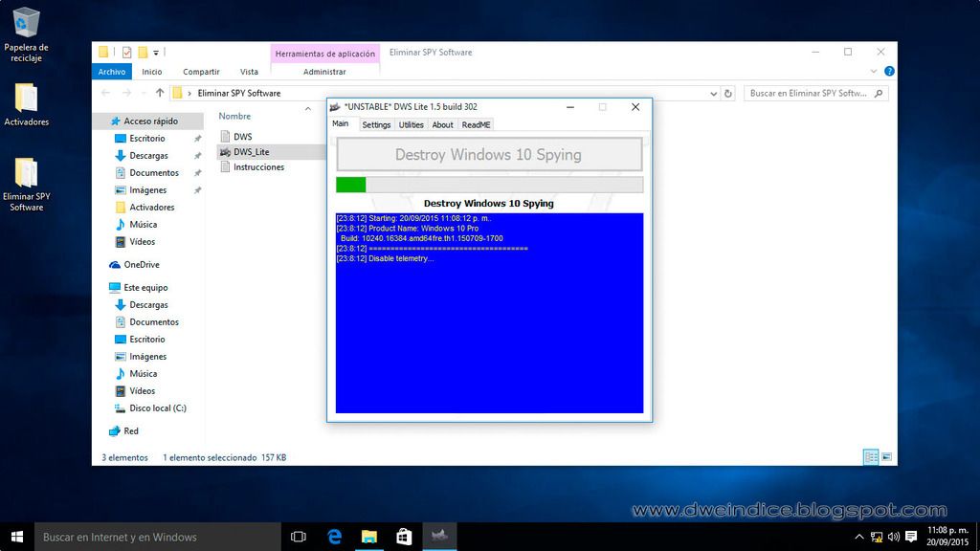The height and width of the screenshot is (551, 980).
Task: Switch to details view in Explorer
Action: click(871, 457)
